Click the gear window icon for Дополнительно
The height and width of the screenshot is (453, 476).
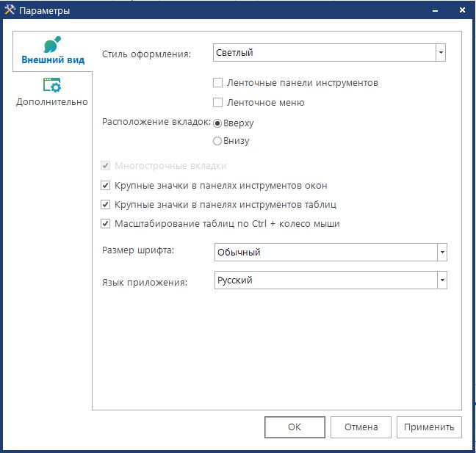52,85
